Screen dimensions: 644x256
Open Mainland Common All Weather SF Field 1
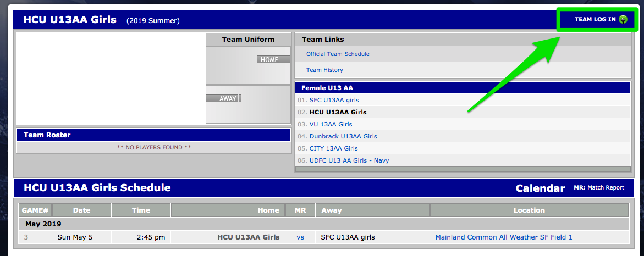504,237
